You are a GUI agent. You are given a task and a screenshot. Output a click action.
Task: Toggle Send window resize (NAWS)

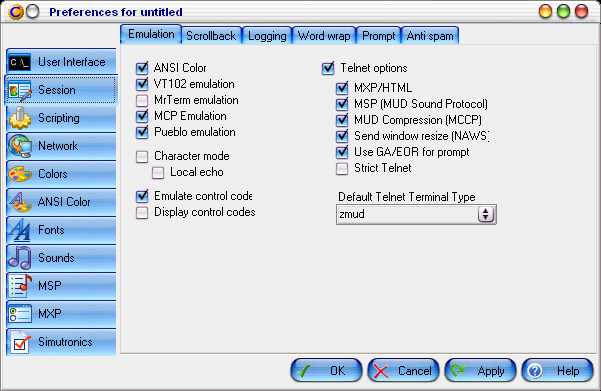[342, 136]
